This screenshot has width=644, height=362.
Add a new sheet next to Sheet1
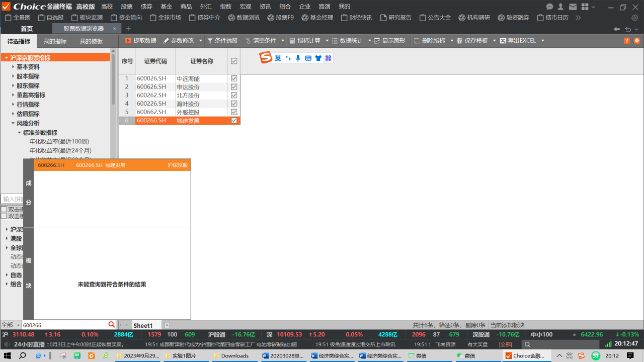pyautogui.click(x=167, y=325)
